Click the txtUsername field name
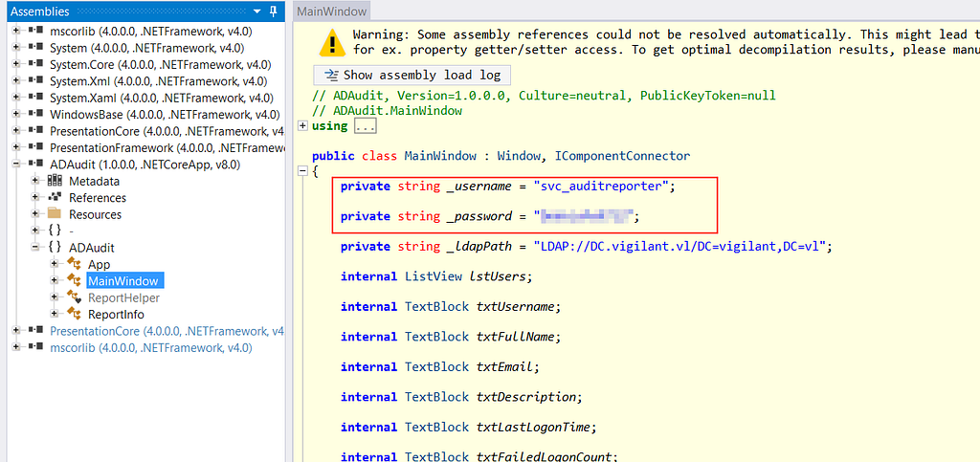Viewport: 980px width, 462px height. coord(516,306)
